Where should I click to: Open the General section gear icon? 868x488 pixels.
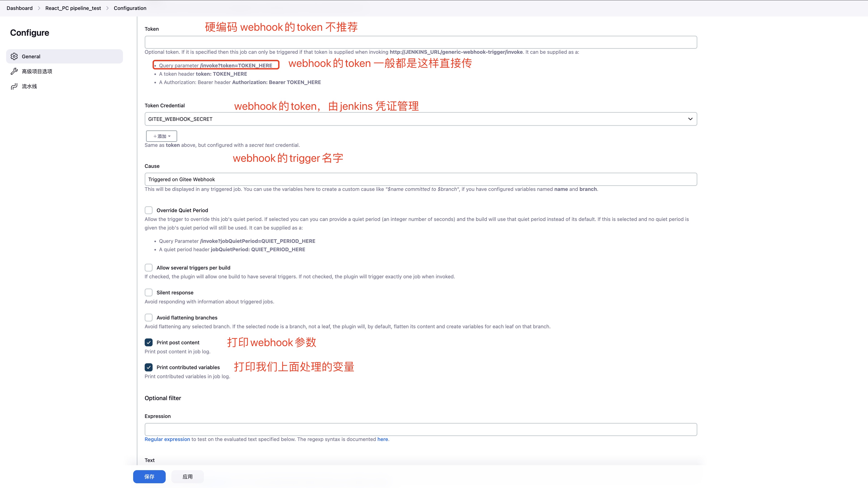tap(14, 56)
